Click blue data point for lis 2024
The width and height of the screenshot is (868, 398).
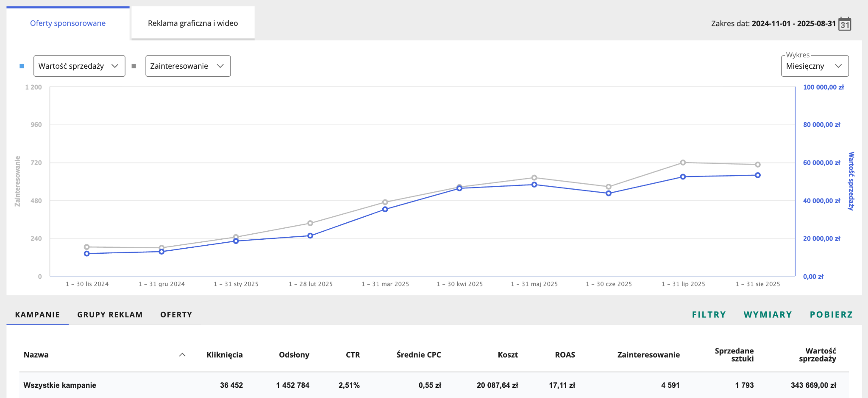[87, 254]
